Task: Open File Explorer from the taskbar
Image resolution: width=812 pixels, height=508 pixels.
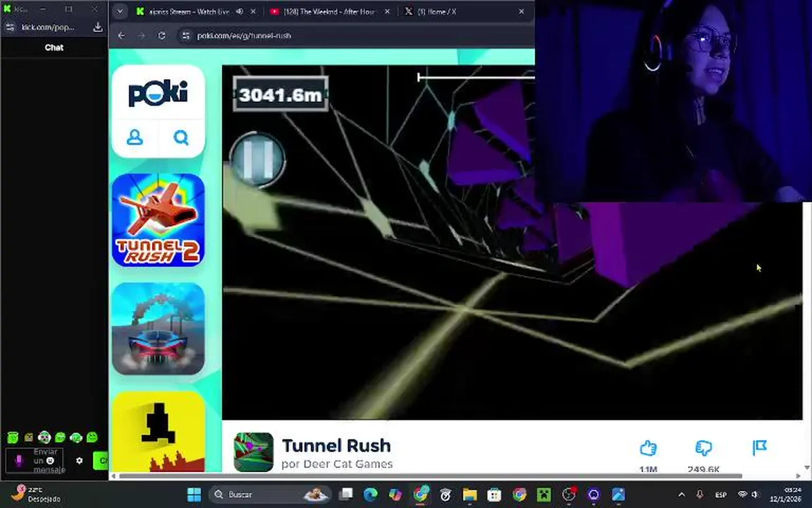Action: [469, 495]
